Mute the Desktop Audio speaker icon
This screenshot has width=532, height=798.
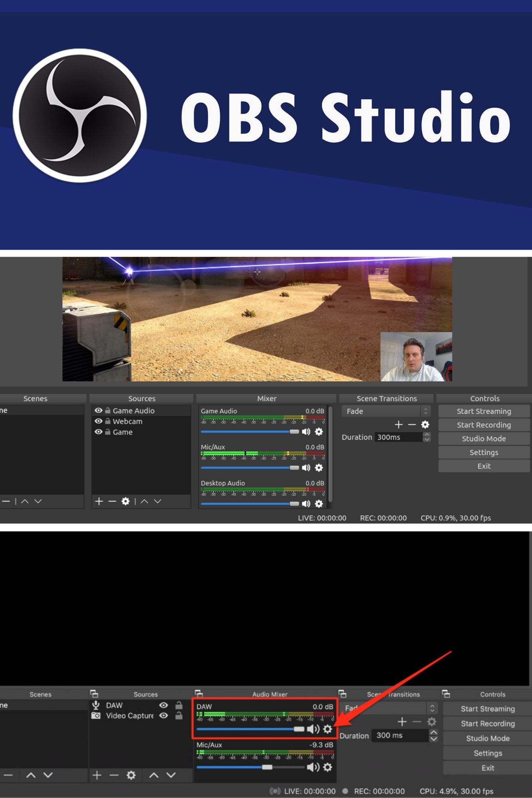coord(306,504)
